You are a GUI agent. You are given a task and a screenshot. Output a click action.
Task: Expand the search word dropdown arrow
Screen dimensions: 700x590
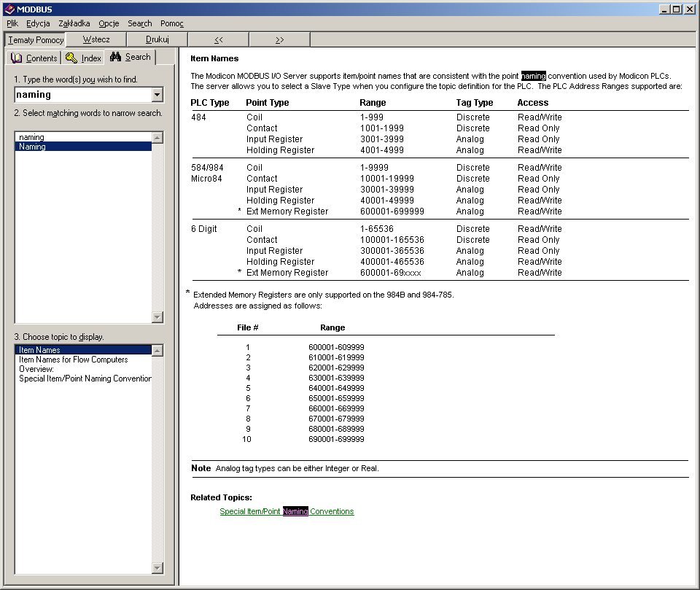(x=157, y=95)
